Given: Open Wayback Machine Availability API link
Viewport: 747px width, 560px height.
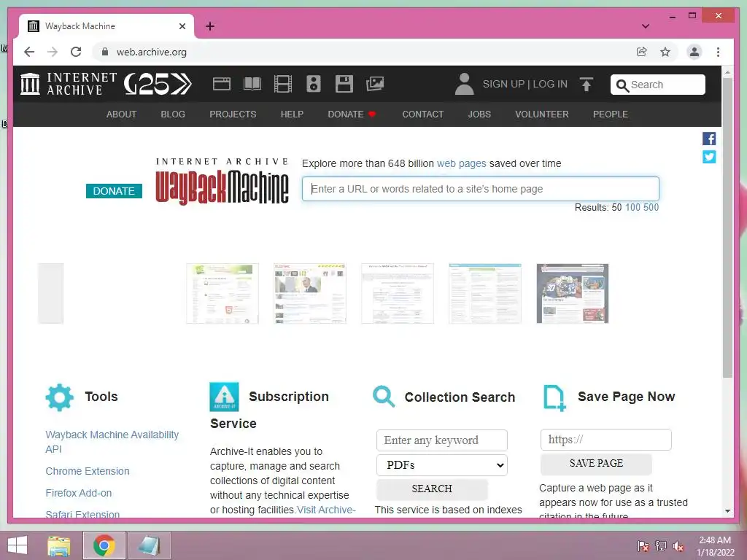Looking at the screenshot, I should click(x=112, y=442).
